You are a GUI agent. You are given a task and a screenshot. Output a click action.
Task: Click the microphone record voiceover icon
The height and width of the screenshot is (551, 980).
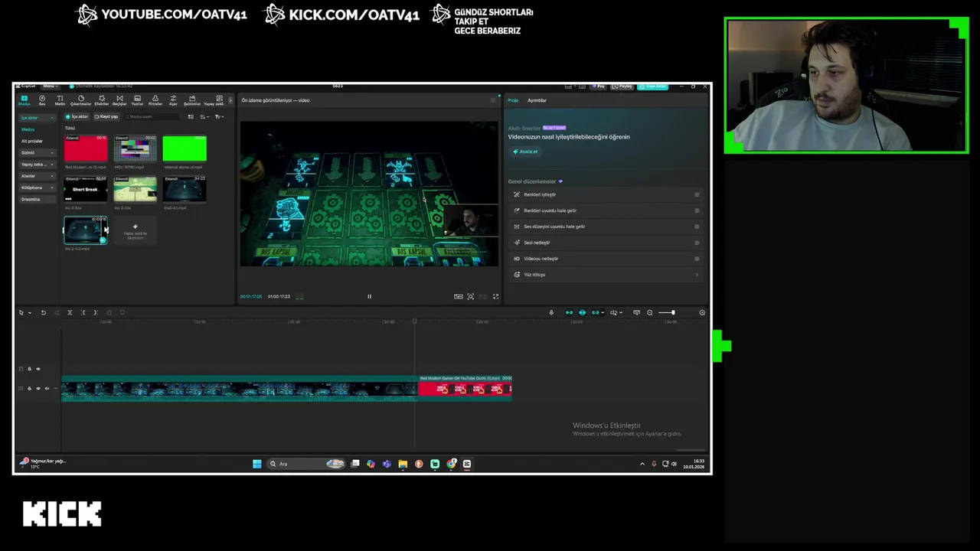tap(551, 312)
